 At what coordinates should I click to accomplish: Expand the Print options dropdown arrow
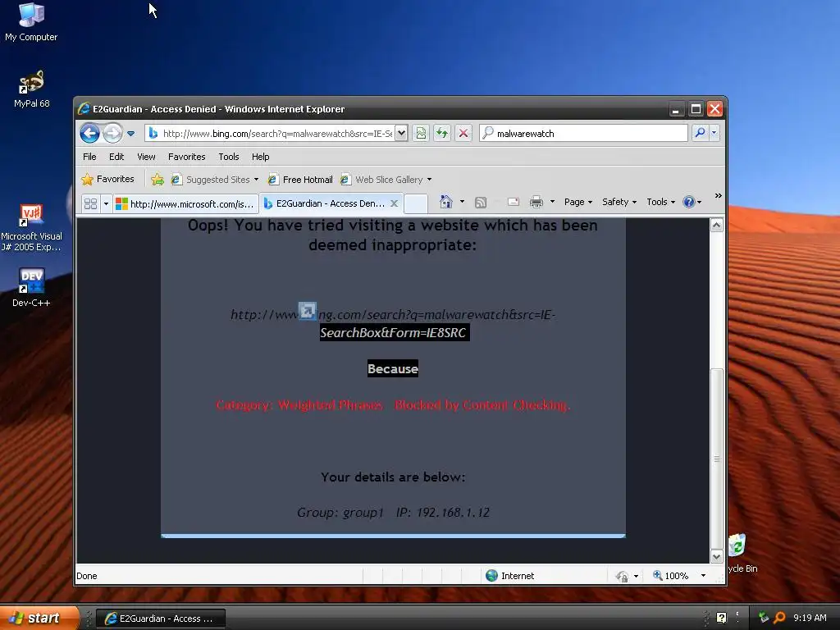pyautogui.click(x=552, y=202)
